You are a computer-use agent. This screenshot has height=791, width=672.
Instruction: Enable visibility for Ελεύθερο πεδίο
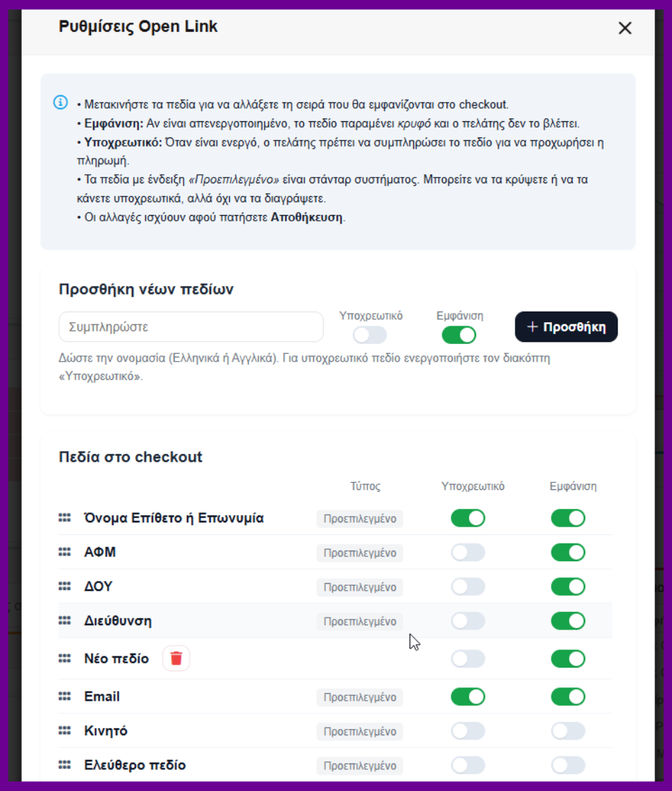point(568,765)
